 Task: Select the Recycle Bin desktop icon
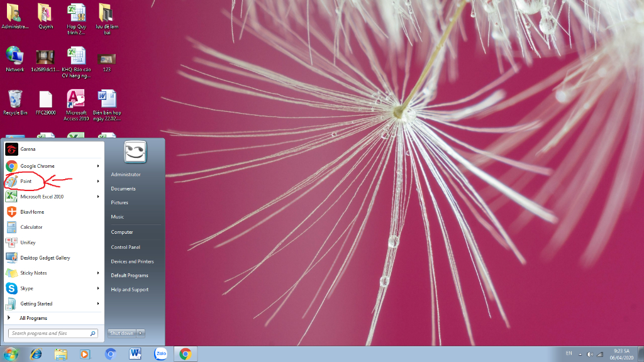pos(15,102)
